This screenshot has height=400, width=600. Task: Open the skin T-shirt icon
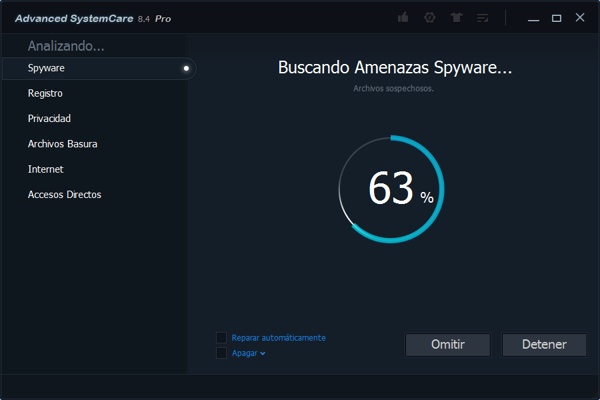[456, 18]
